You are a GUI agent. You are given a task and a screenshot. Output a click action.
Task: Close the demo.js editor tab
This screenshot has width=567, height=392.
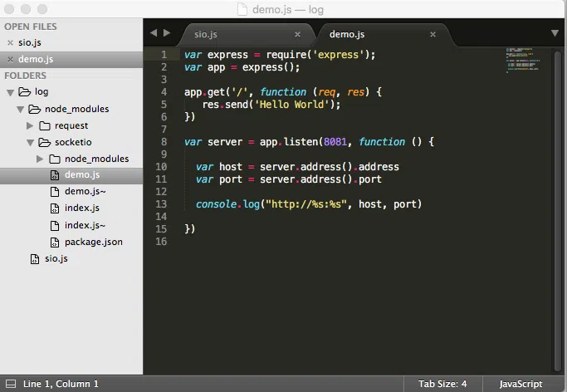(x=433, y=34)
